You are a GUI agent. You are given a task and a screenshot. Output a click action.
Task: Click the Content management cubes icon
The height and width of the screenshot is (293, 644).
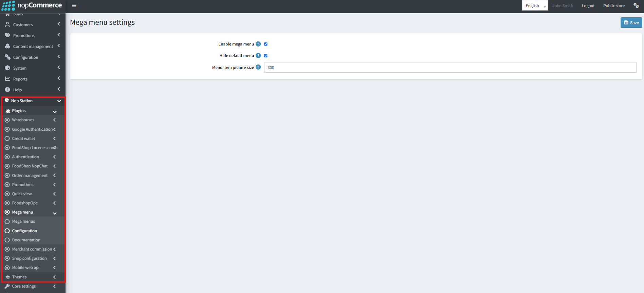[7, 46]
